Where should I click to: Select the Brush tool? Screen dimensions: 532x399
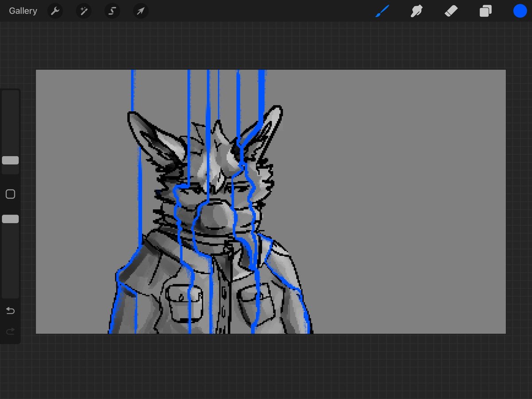click(382, 11)
